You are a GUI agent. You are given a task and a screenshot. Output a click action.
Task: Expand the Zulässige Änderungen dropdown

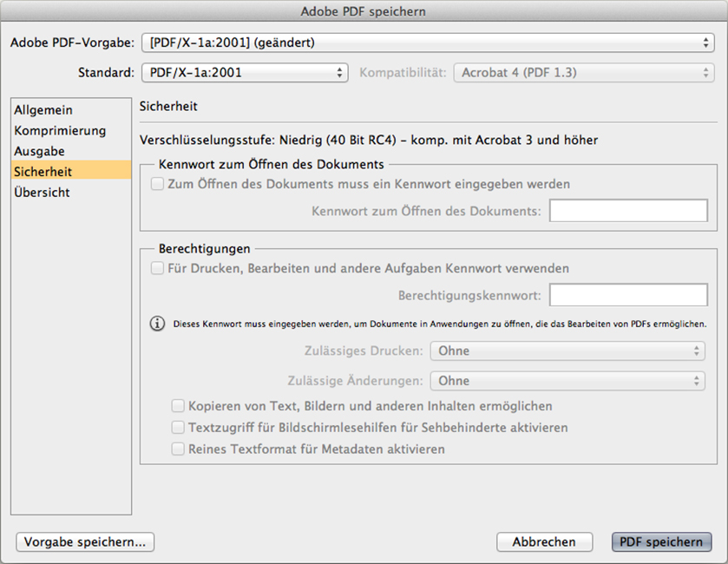coord(567,381)
